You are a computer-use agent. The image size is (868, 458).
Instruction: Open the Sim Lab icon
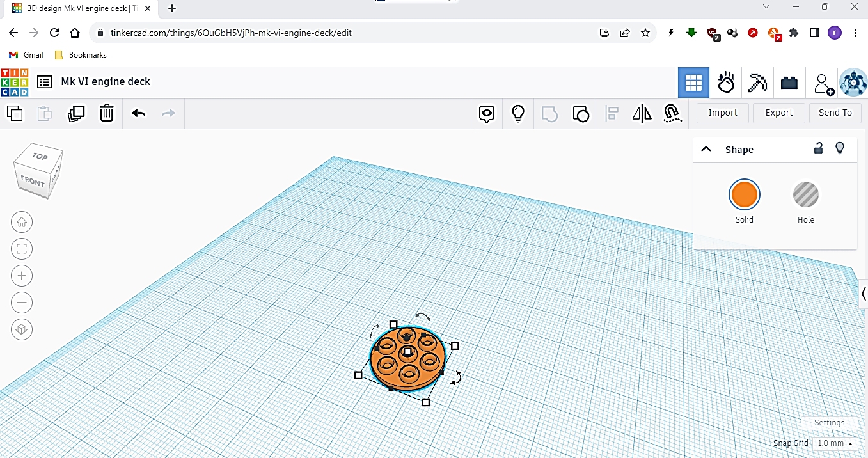[726, 83]
